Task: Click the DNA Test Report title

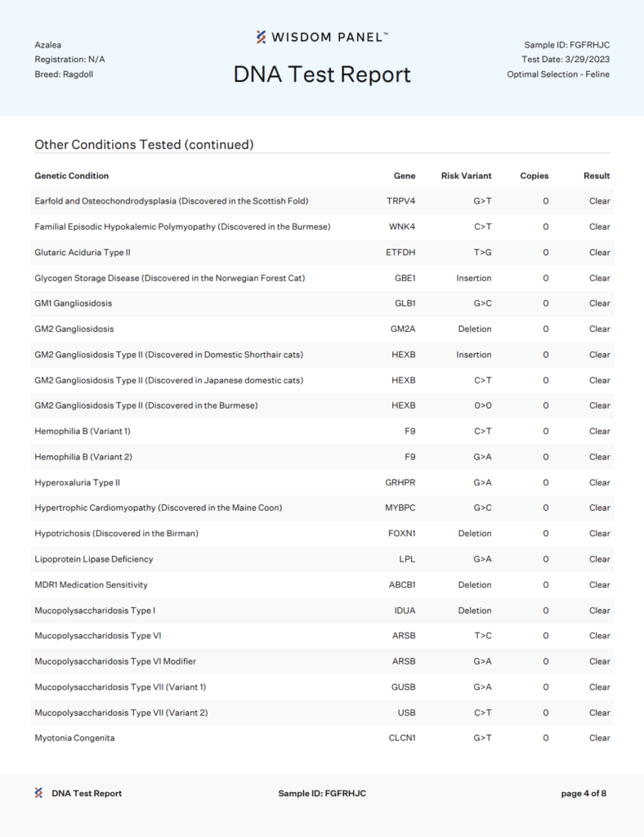Action: tap(322, 74)
